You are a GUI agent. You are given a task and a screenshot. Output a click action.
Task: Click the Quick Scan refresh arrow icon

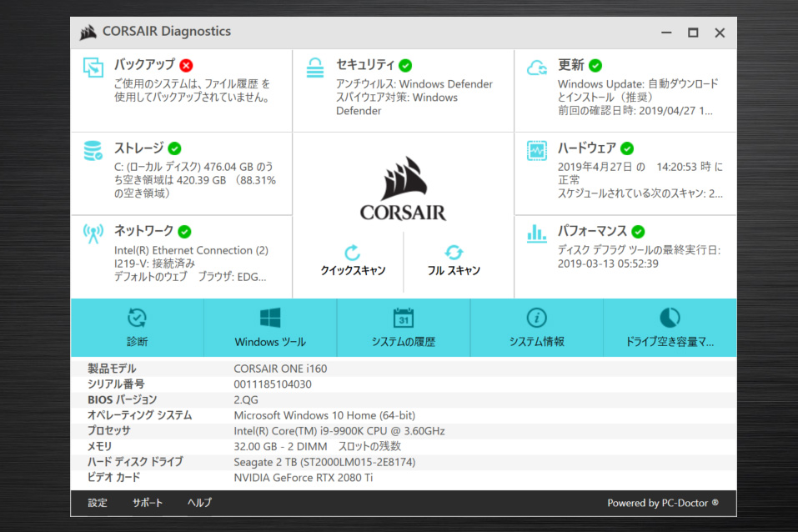tap(352, 252)
